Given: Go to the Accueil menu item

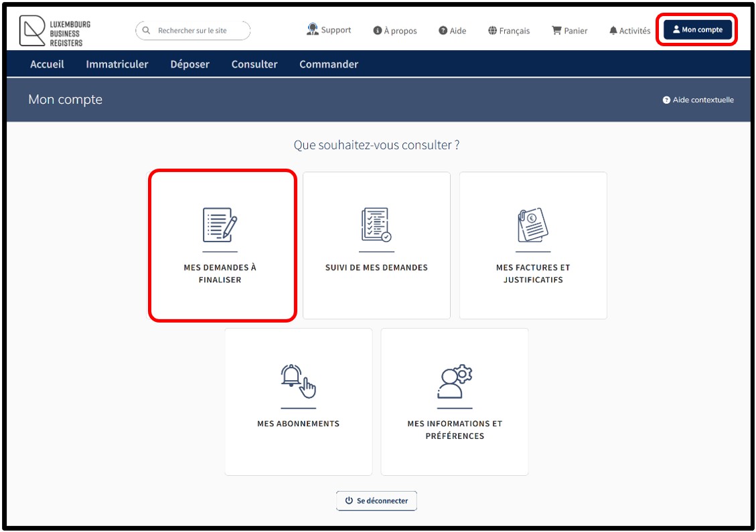Looking at the screenshot, I should point(47,64).
